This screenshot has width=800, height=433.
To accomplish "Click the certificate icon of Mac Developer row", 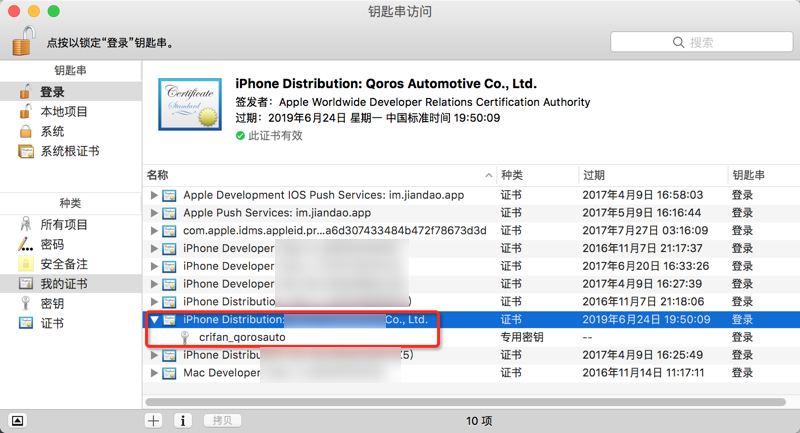I will (169, 373).
